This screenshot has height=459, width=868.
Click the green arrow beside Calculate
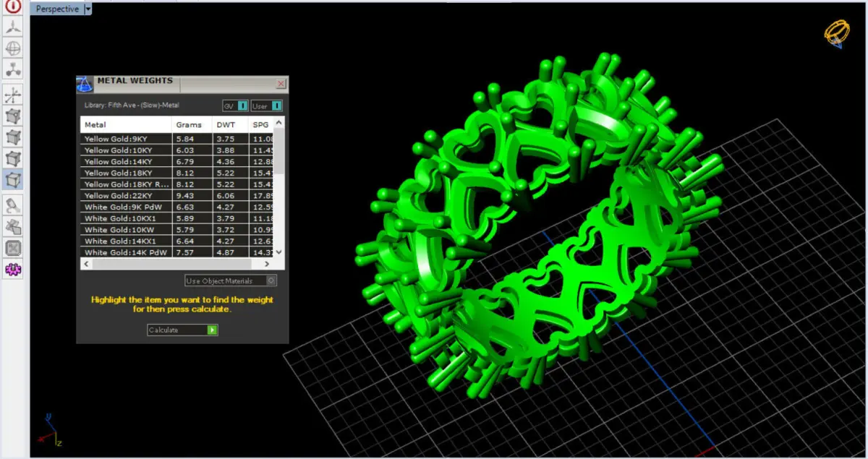coord(212,330)
